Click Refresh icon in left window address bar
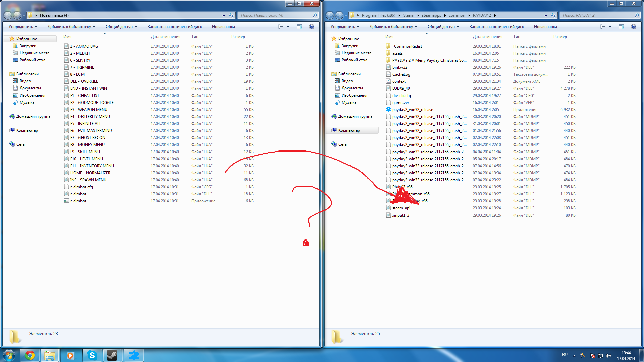The image size is (644, 362). pos(231,15)
